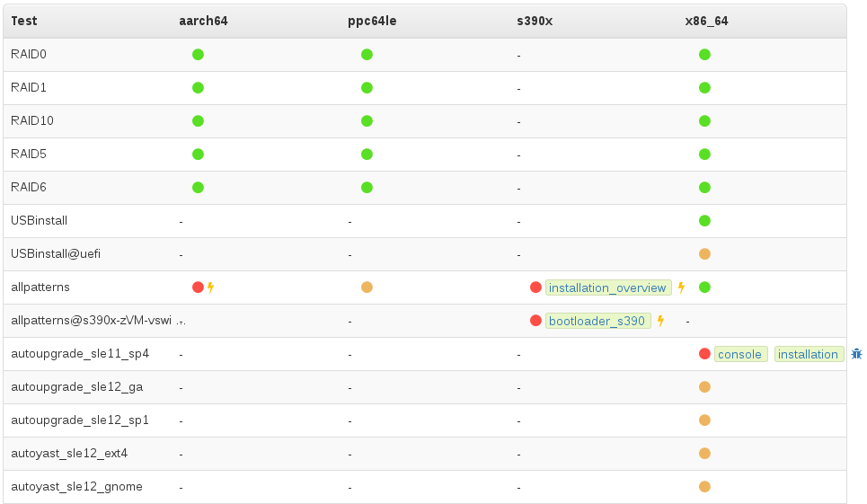Open RAID5 aarch64 green status dot
This screenshot has height=504, width=867.
pos(198,155)
